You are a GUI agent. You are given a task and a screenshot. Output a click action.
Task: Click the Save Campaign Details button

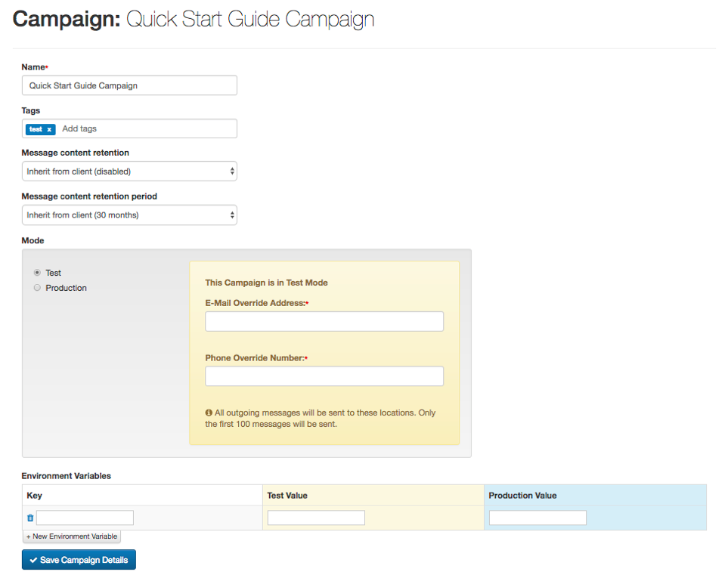click(79, 560)
